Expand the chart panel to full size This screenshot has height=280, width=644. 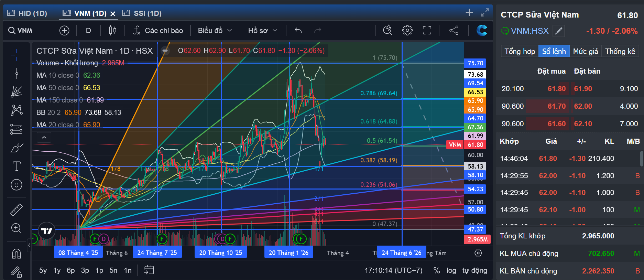click(485, 13)
